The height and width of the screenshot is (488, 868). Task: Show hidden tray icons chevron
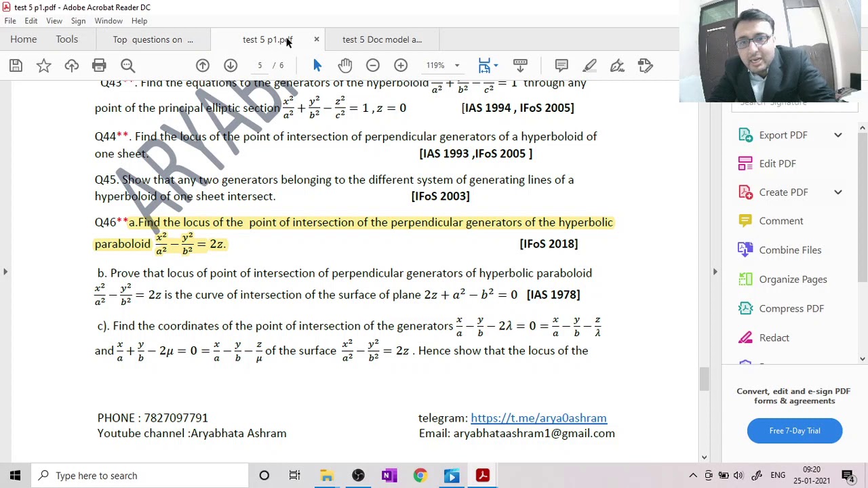pyautogui.click(x=693, y=476)
